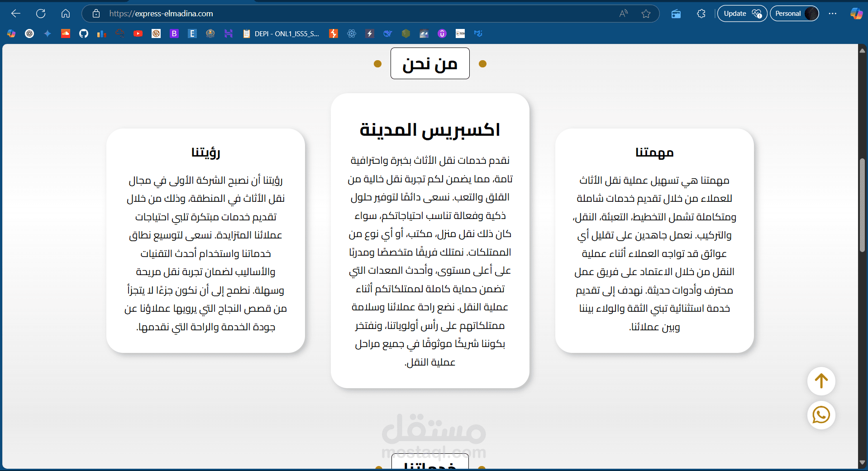Open the Bootstrap 'B' bookmark

click(174, 33)
